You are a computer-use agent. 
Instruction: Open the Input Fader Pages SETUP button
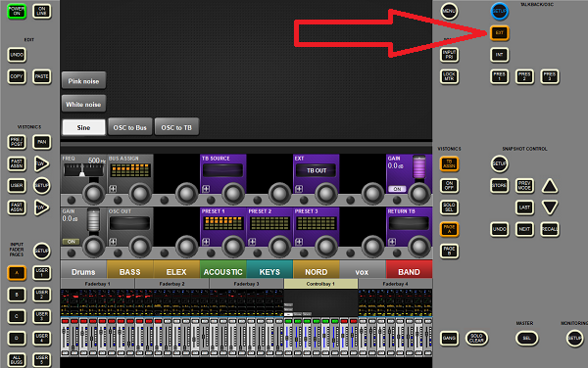tap(41, 251)
